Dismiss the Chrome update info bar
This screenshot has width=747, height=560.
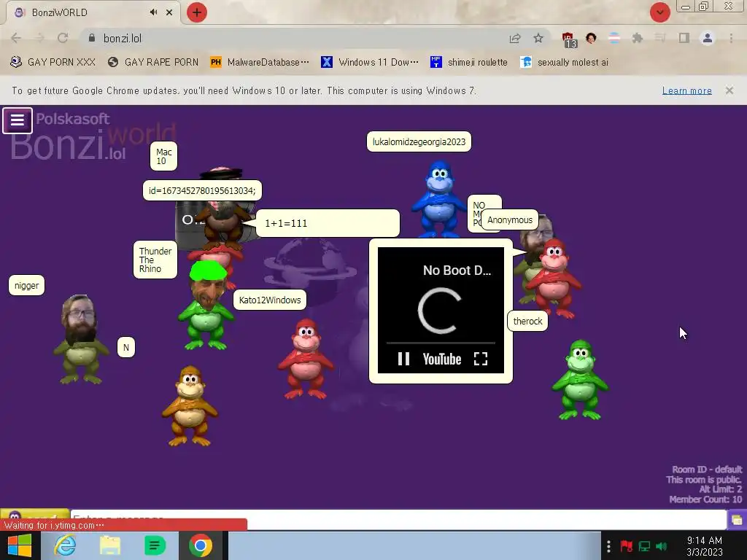pyautogui.click(x=729, y=90)
